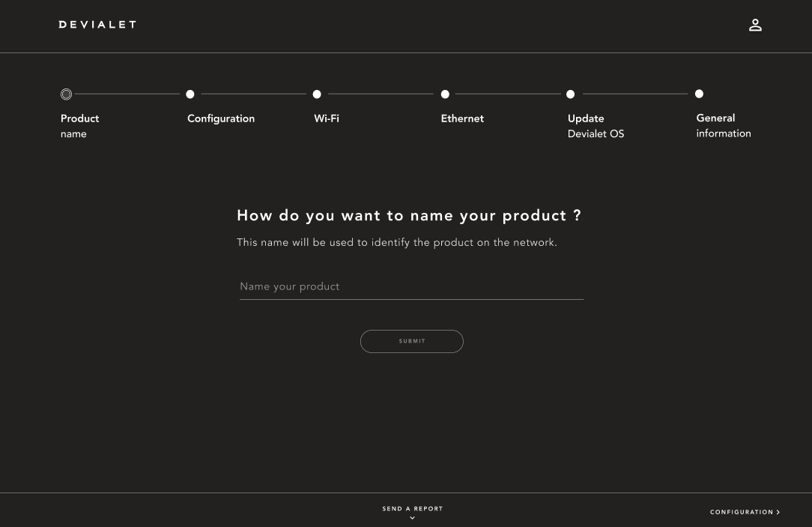Open the user account profile icon
Viewport: 812px width, 527px height.
755,25
